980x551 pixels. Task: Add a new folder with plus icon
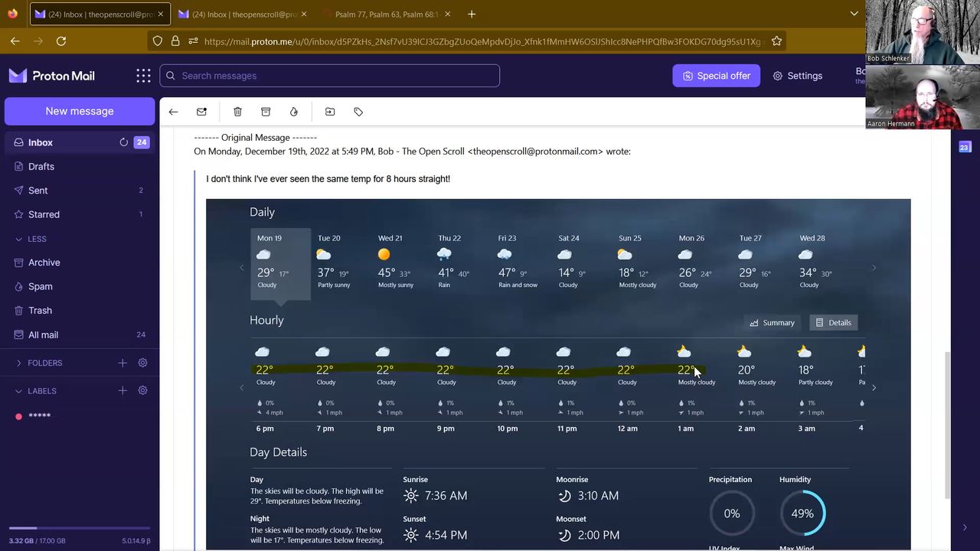[x=122, y=363]
